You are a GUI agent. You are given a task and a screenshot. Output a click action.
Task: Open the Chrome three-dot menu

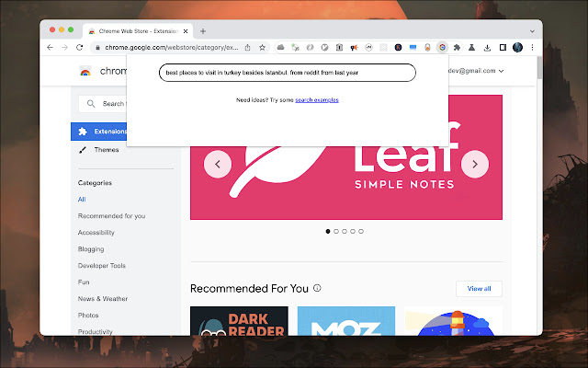532,47
